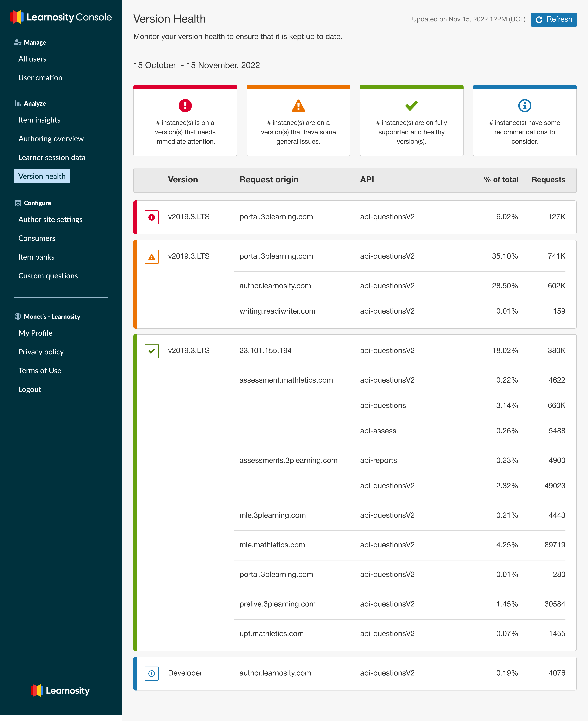Click the red exclamation icon in summary card
Viewport: 588px width, 721px height.
click(185, 106)
